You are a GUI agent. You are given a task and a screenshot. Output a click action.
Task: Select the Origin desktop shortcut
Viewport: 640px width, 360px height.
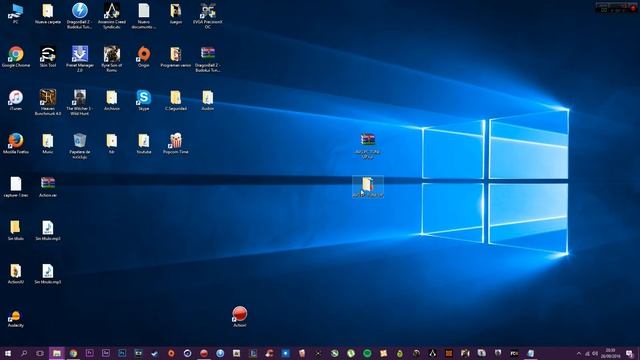click(x=144, y=57)
